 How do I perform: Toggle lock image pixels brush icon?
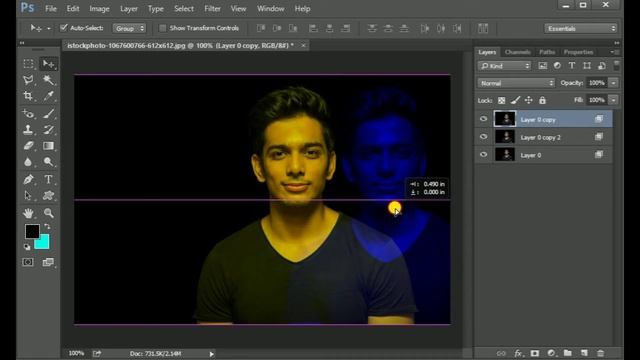(x=516, y=100)
